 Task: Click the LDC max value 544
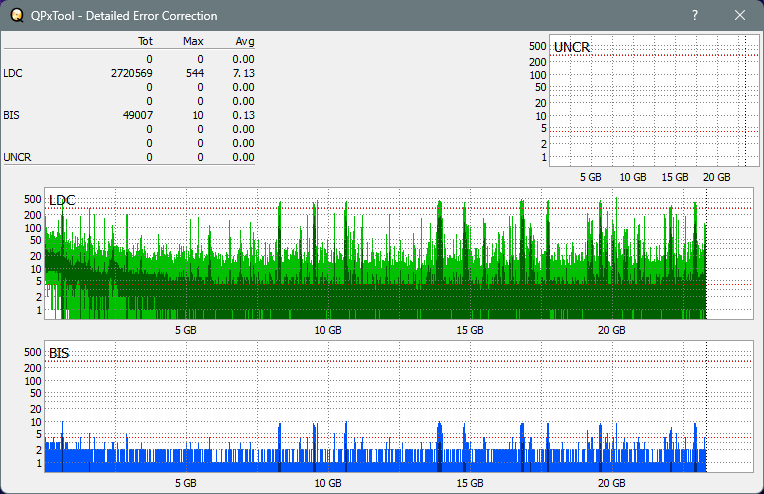[x=194, y=73]
